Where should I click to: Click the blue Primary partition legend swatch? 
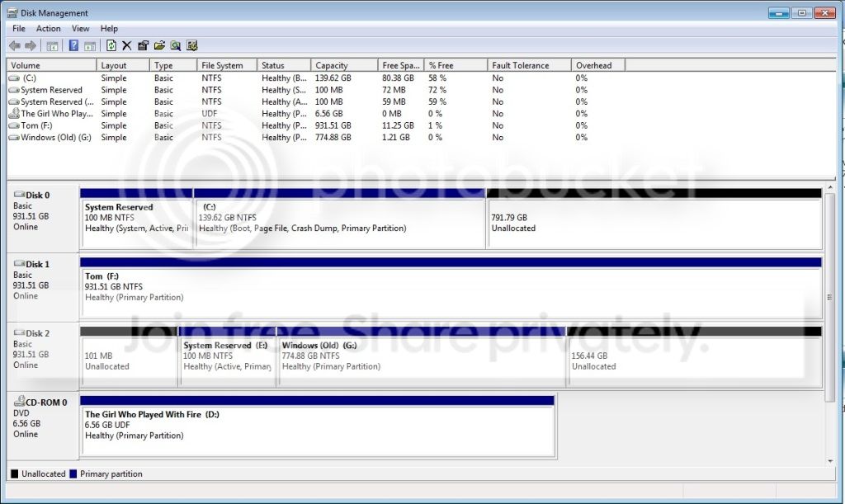click(73, 473)
